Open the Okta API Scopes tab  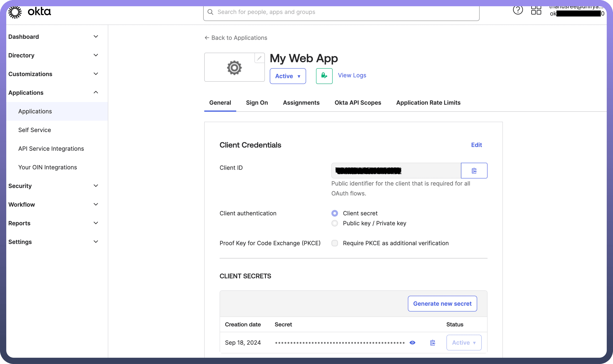click(x=357, y=103)
